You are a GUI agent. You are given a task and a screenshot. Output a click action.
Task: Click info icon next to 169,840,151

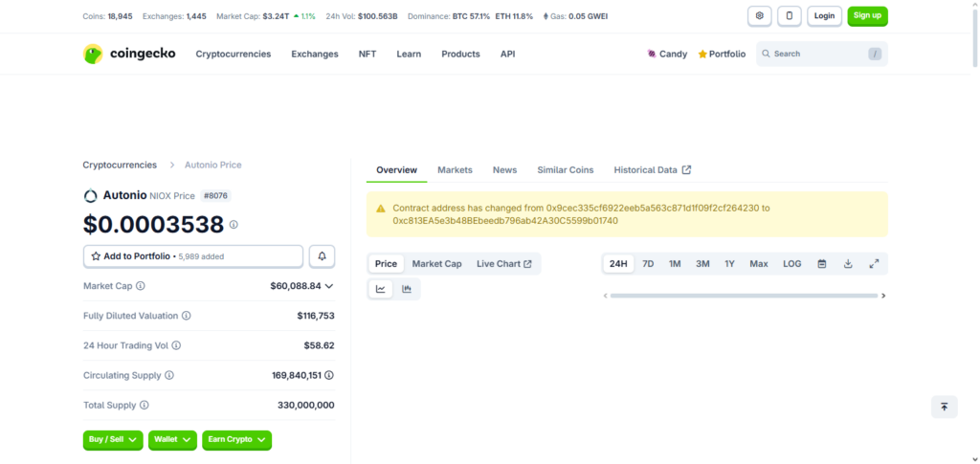tap(329, 375)
